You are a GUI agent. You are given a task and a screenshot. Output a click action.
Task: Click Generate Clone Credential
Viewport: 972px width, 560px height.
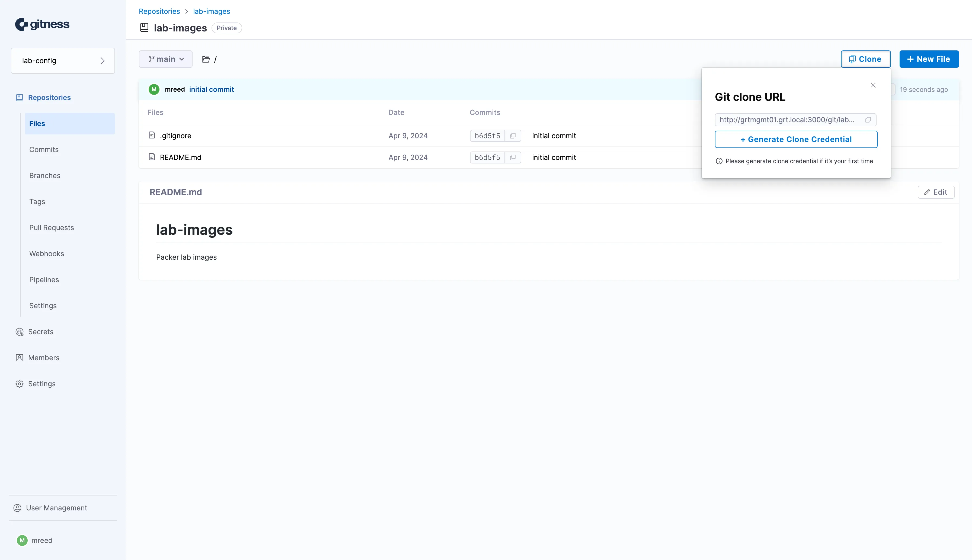(x=796, y=139)
